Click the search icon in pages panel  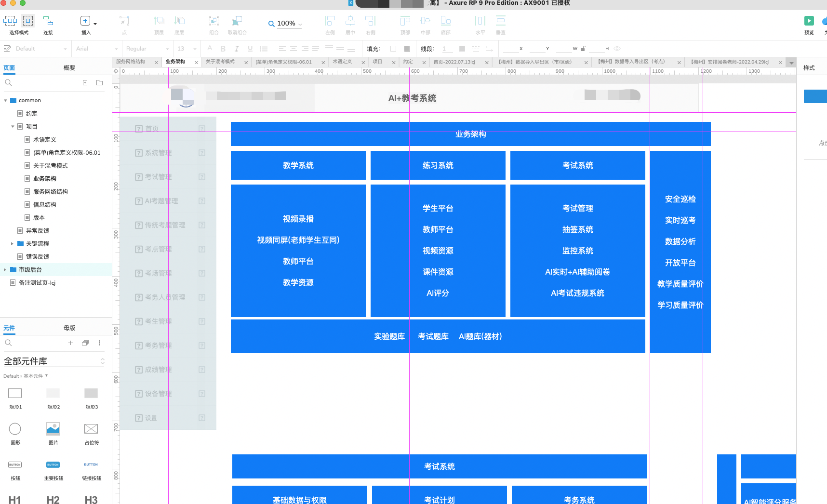pyautogui.click(x=8, y=83)
